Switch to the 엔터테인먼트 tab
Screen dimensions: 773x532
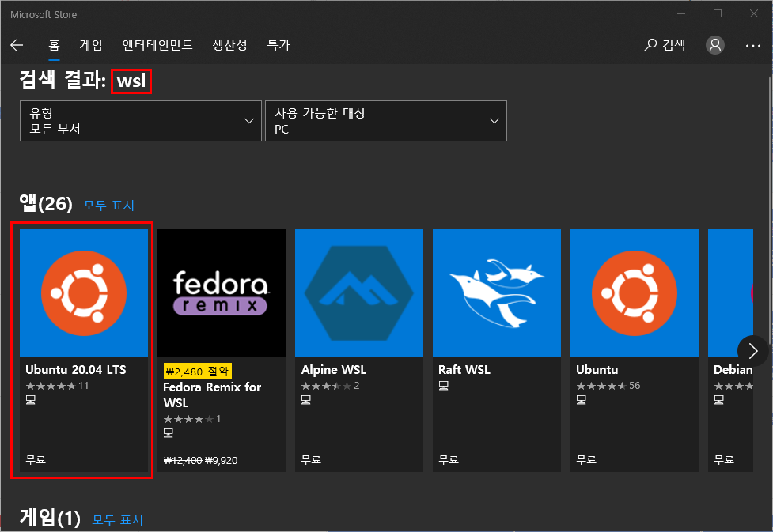[x=157, y=45]
